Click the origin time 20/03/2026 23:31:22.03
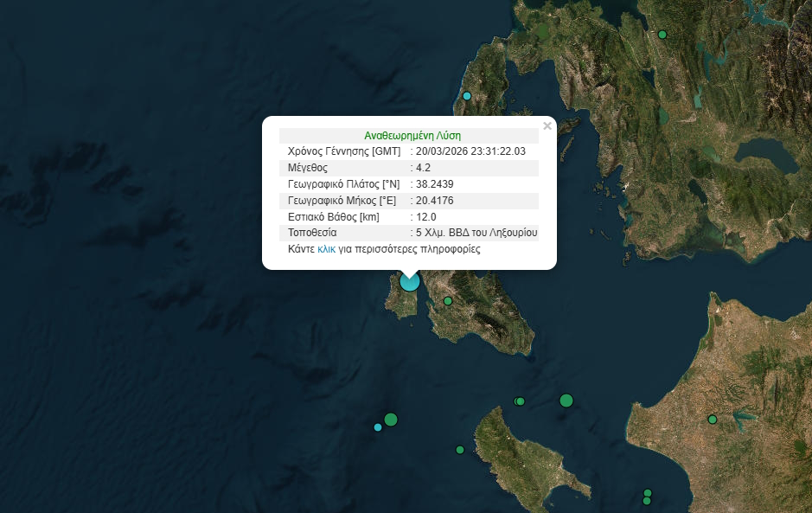This screenshot has height=513, width=812. [470, 151]
